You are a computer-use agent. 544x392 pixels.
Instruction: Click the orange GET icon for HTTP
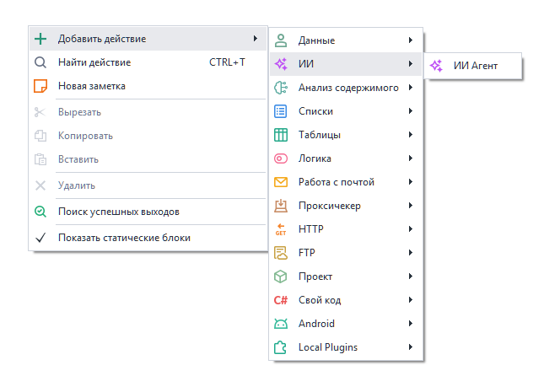281,229
